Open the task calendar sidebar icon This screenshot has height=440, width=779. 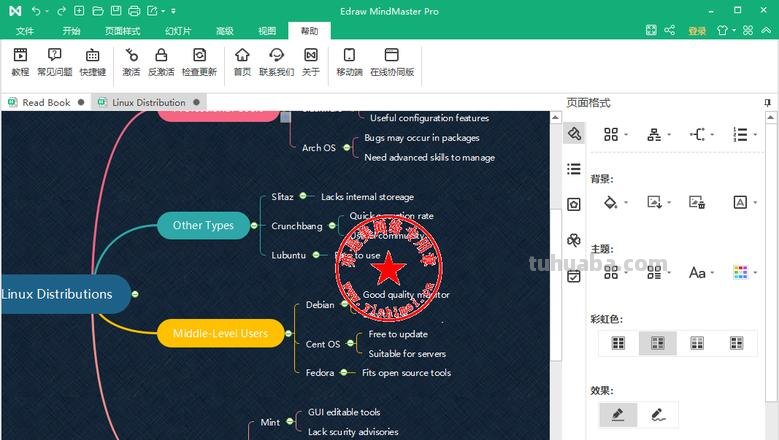[574, 276]
